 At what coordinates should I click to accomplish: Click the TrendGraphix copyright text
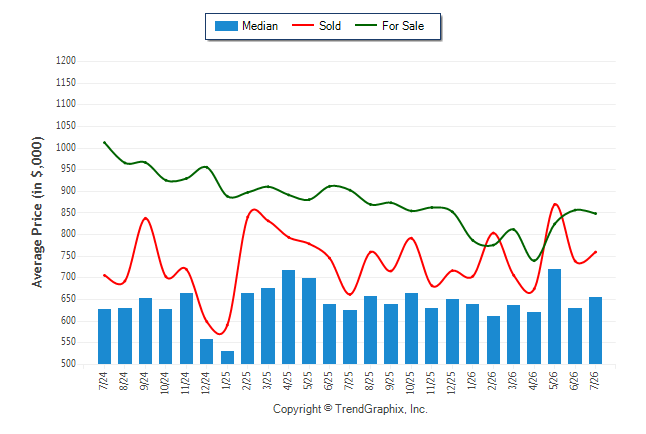tap(350, 409)
